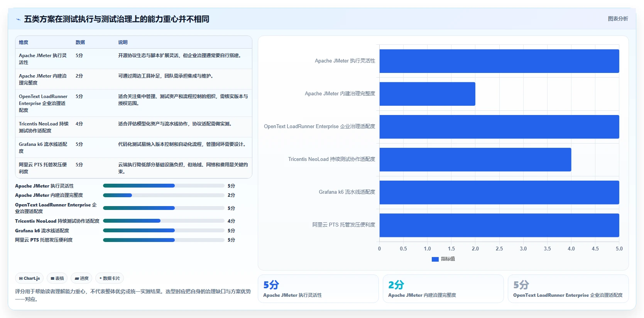Click table cell Grafana k6 流水线适配度
The image size is (644, 318).
tap(43, 147)
